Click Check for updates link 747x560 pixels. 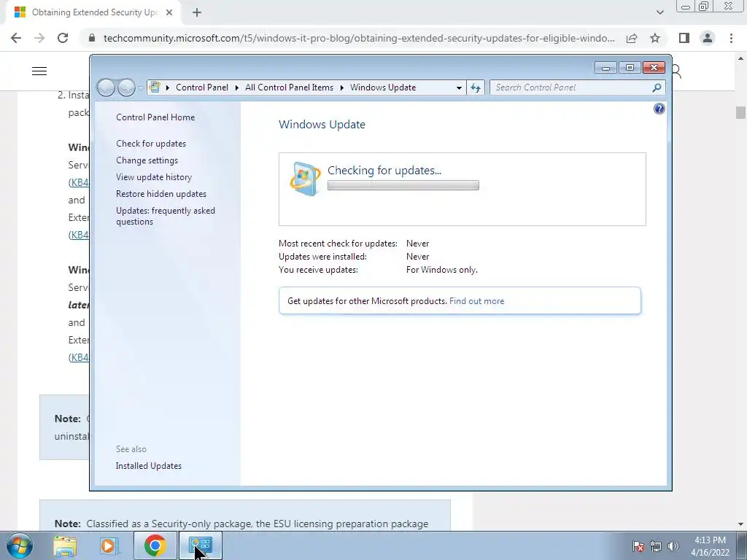151,144
